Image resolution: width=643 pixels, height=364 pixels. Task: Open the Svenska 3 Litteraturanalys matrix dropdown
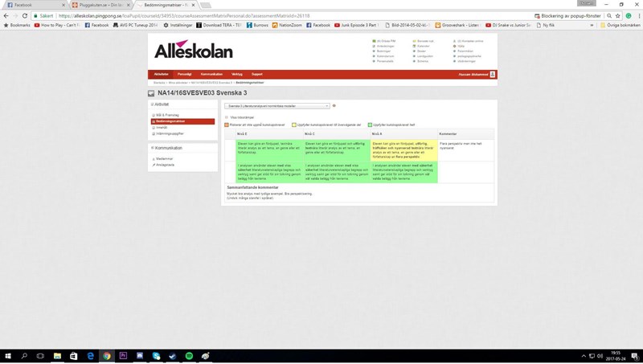point(277,105)
